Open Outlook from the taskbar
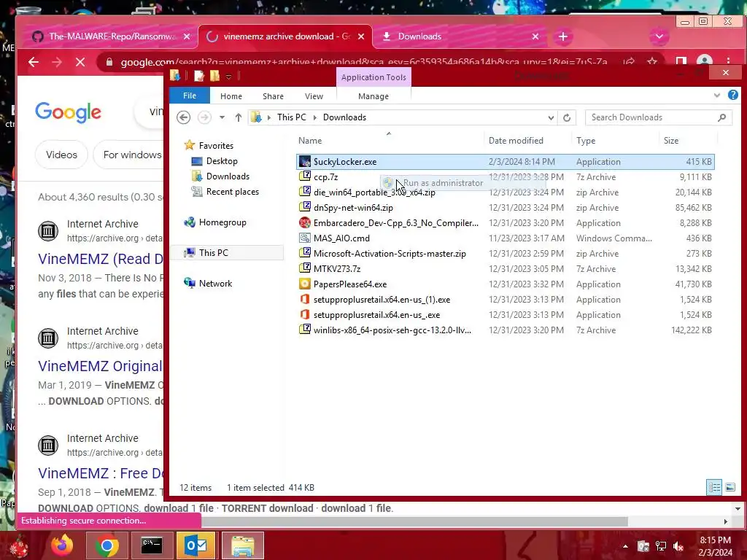This screenshot has width=747, height=560. (196, 545)
